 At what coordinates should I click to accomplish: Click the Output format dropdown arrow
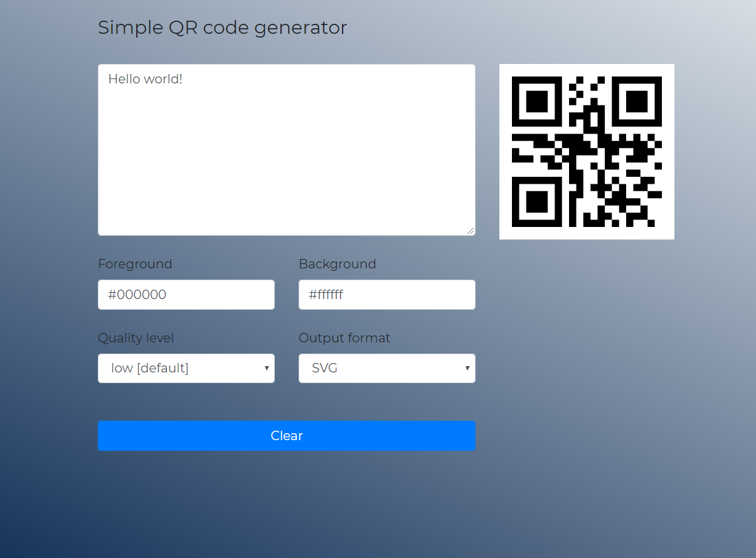click(x=467, y=368)
